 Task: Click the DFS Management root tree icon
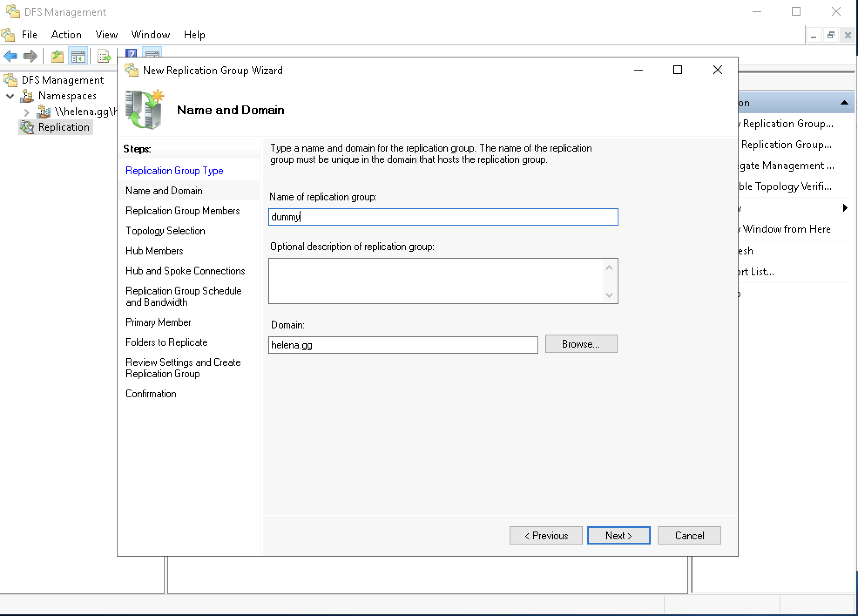[11, 80]
